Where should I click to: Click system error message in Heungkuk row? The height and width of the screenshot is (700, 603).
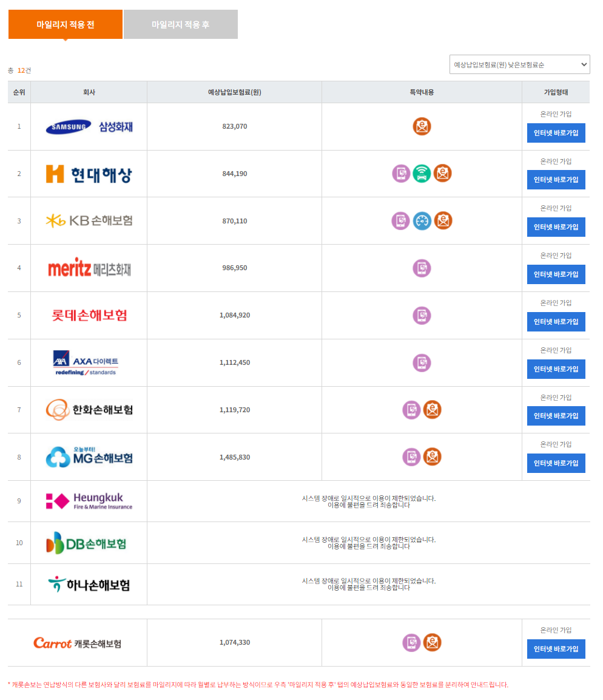(x=369, y=501)
